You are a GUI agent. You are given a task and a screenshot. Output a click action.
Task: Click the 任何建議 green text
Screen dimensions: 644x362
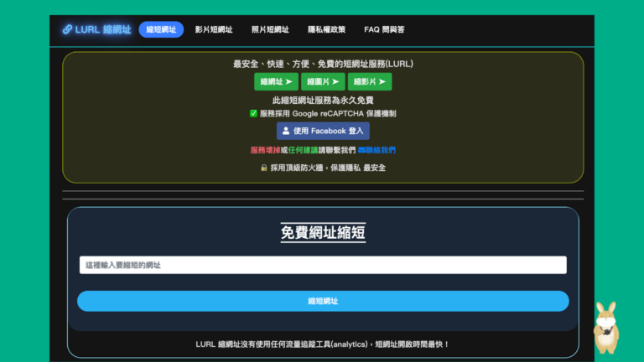pos(303,150)
